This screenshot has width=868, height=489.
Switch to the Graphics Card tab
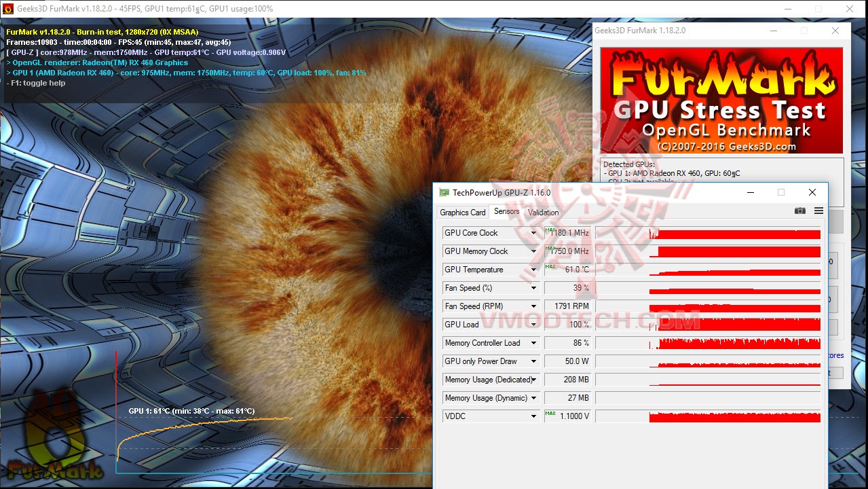click(x=463, y=212)
